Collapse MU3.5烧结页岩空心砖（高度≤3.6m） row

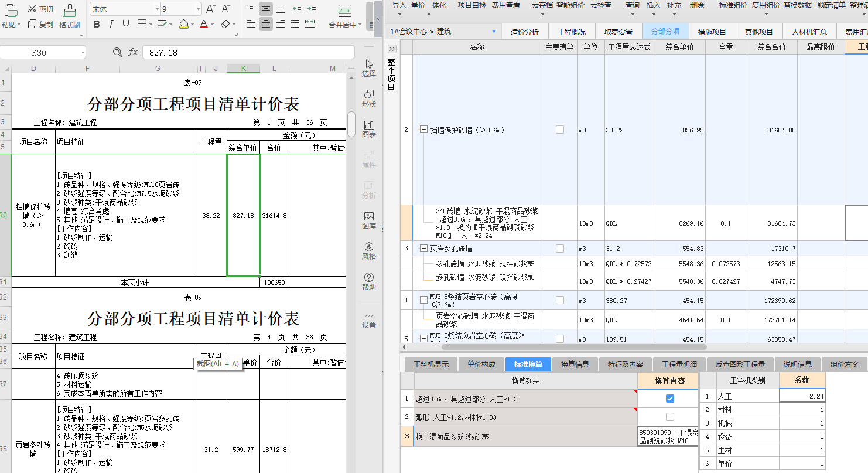point(423,300)
